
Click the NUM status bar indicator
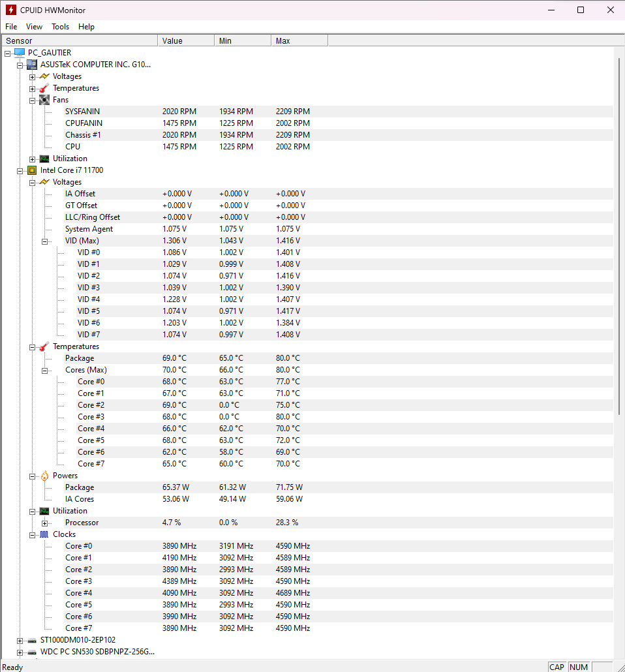point(579,667)
